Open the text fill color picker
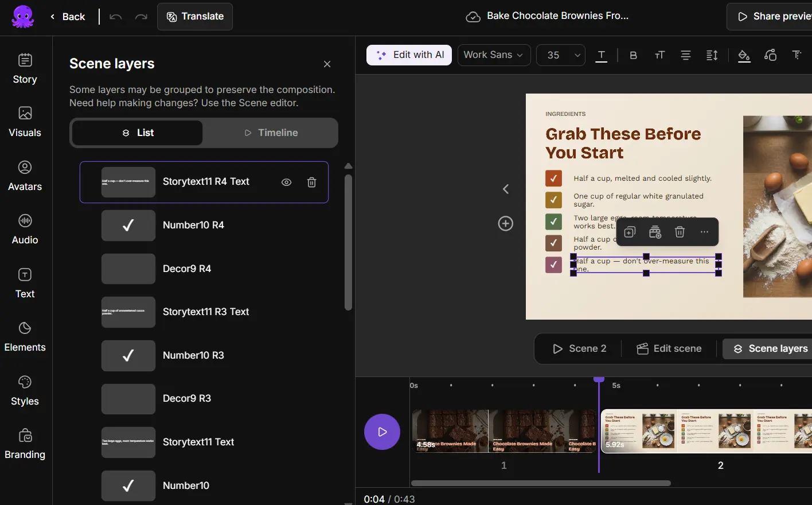 [744, 55]
